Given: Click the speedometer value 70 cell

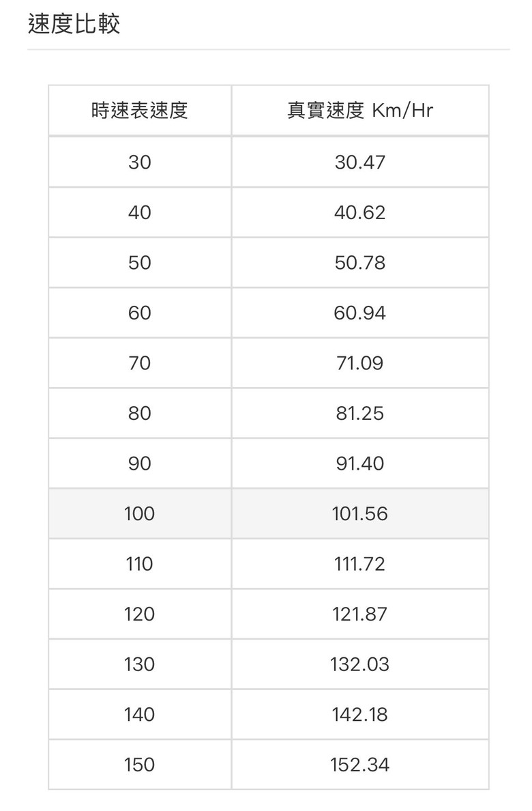Looking at the screenshot, I should (140, 363).
